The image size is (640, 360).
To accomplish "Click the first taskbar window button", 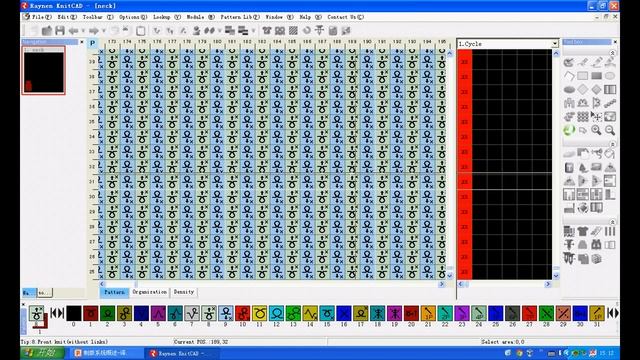I will pyautogui.click(x=107, y=353).
